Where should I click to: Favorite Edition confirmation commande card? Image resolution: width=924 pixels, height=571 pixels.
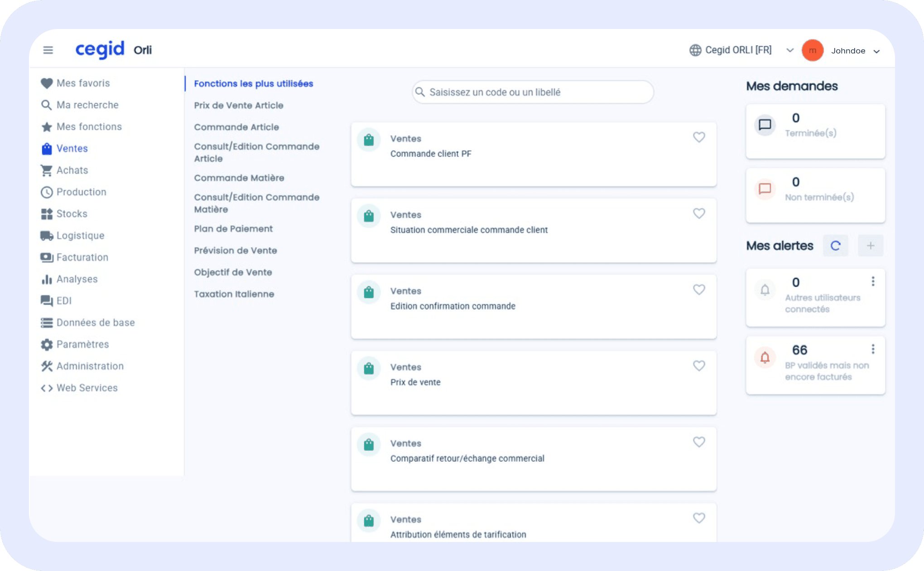pos(699,289)
